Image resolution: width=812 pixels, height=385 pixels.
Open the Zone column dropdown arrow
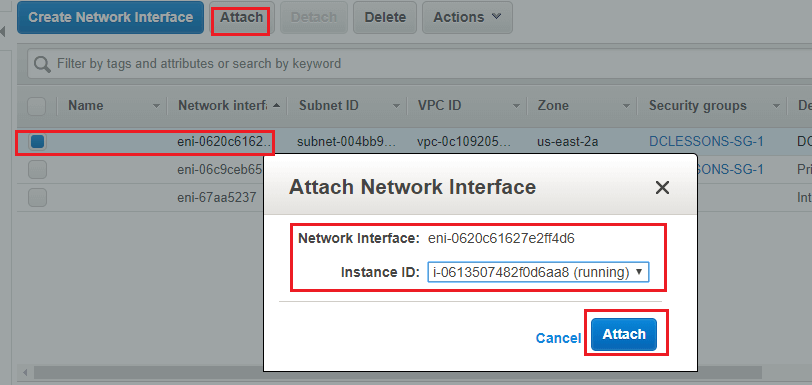coord(626,106)
